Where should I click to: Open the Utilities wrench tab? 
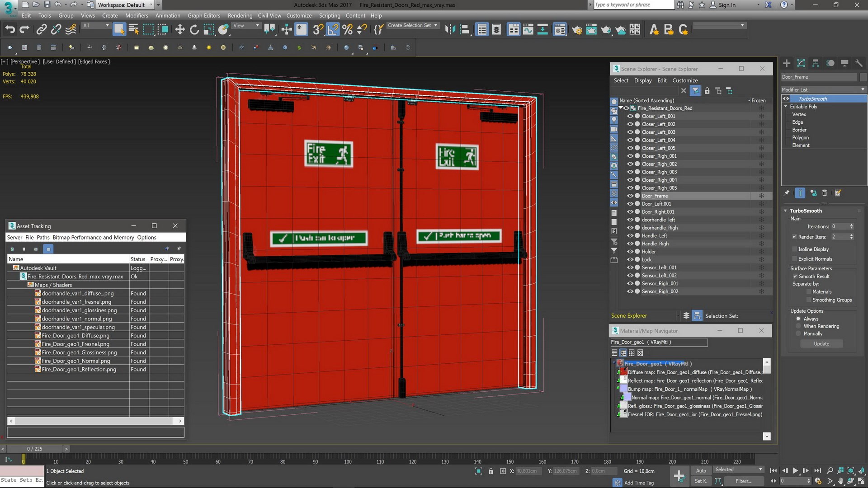859,63
